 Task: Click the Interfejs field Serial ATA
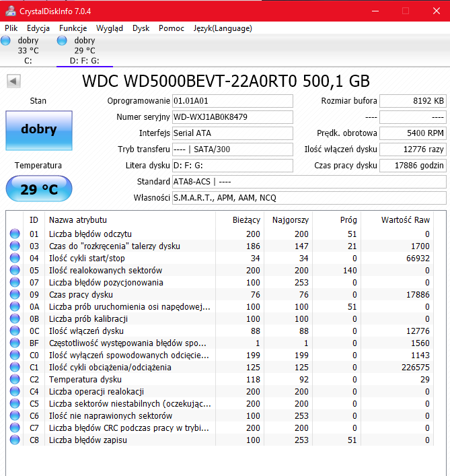pyautogui.click(x=233, y=133)
